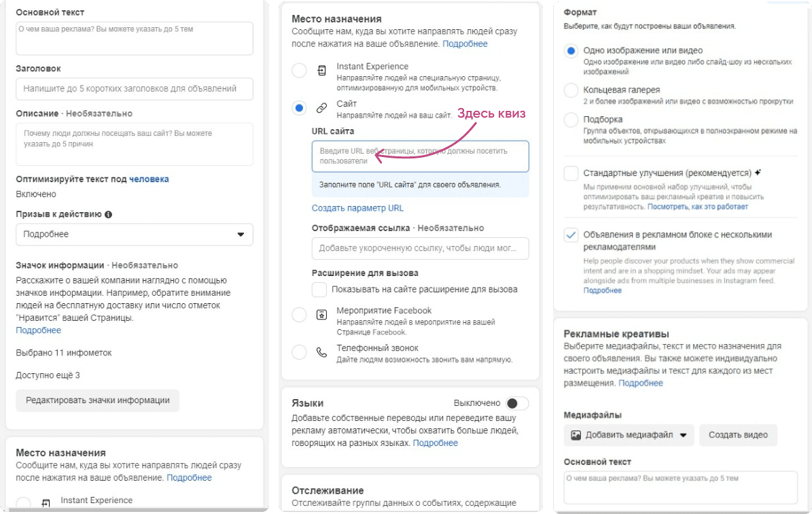Select the Instant Experience radio button

(x=299, y=70)
